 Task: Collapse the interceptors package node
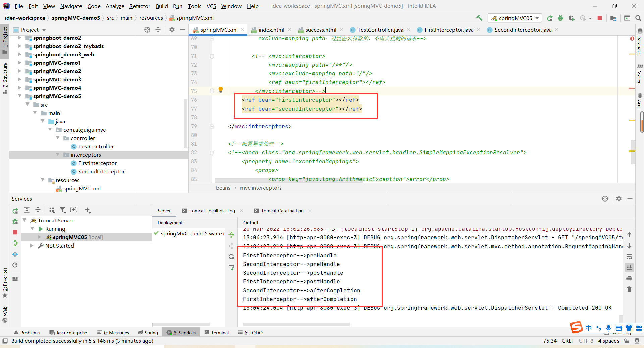click(58, 155)
